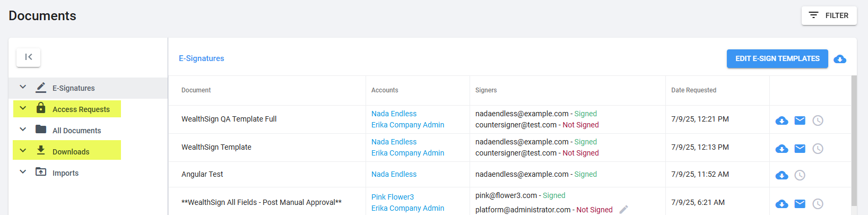
Task: Open Pink Flower3 account link
Action: pos(393,197)
